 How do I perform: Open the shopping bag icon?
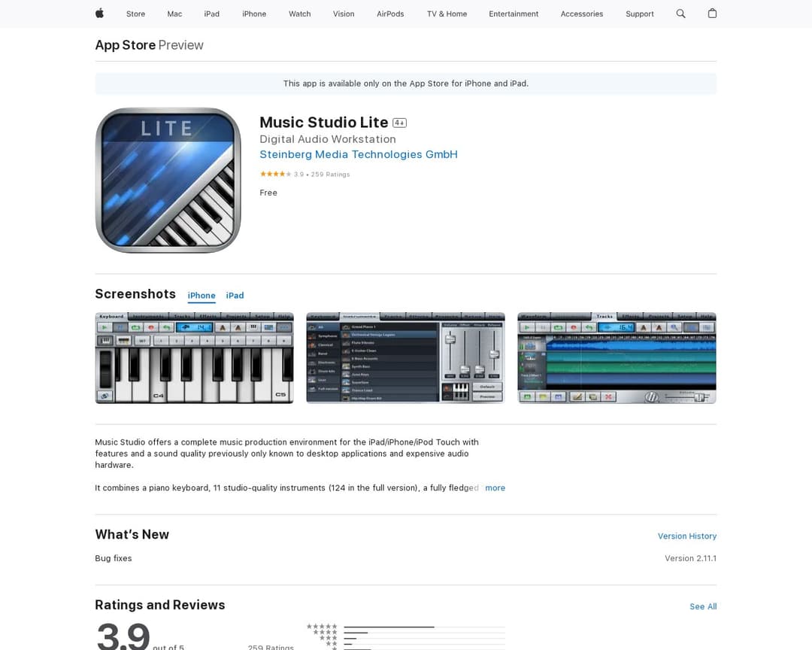(712, 14)
